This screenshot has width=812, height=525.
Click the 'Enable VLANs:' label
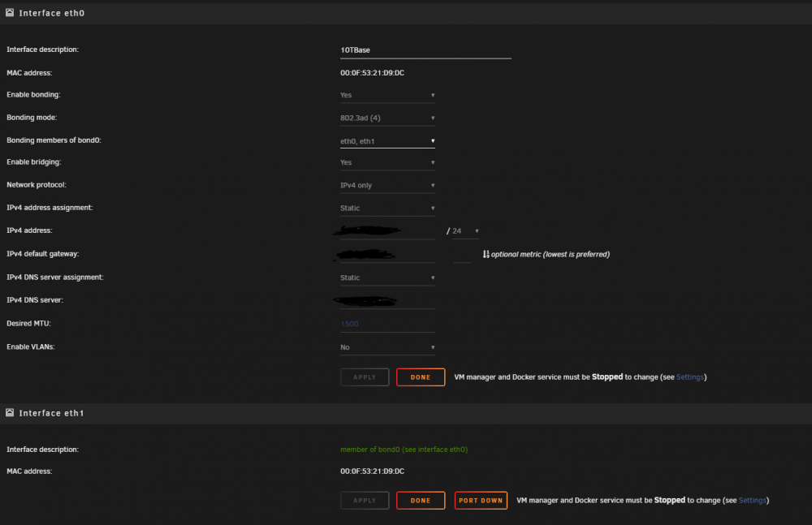pyautogui.click(x=31, y=347)
